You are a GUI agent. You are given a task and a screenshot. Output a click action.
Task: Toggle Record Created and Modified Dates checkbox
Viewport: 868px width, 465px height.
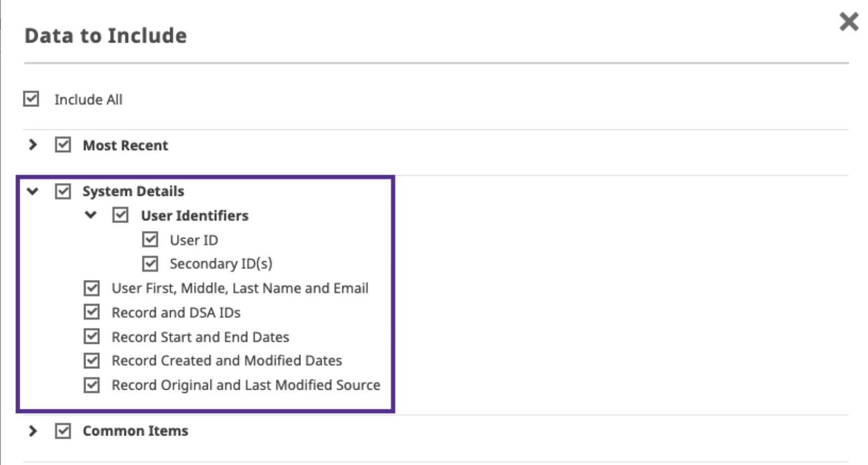(92, 361)
